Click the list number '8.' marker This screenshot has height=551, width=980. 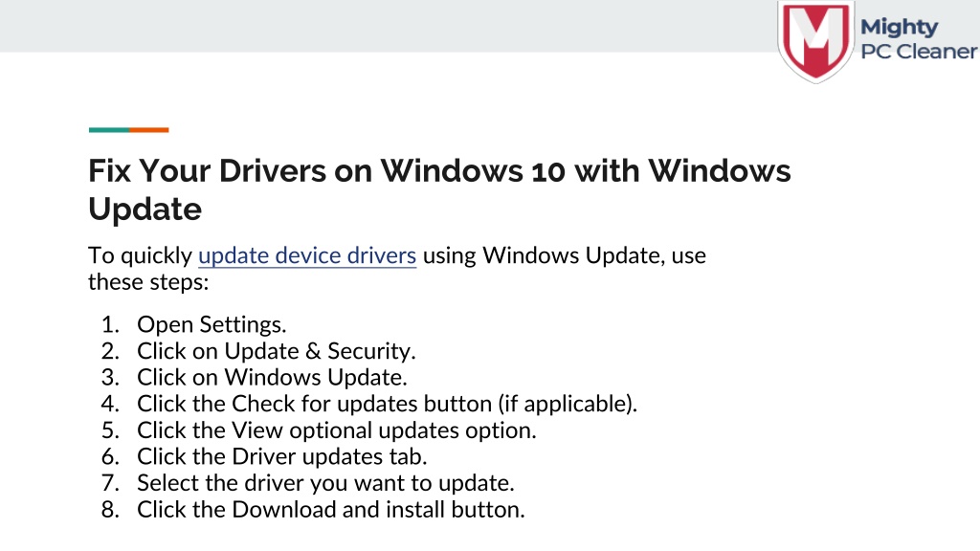[110, 510]
